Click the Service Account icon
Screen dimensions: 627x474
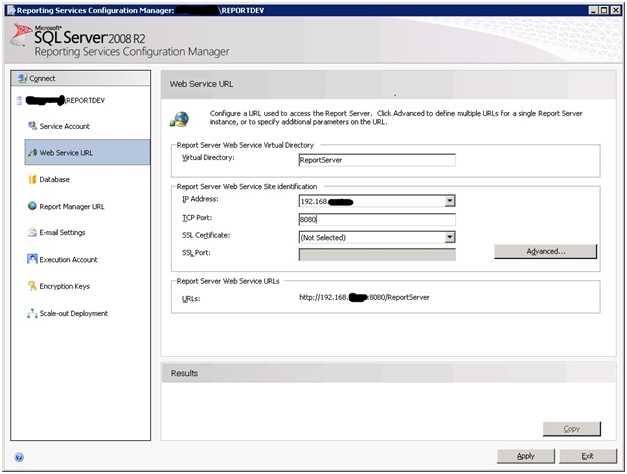[x=32, y=126]
